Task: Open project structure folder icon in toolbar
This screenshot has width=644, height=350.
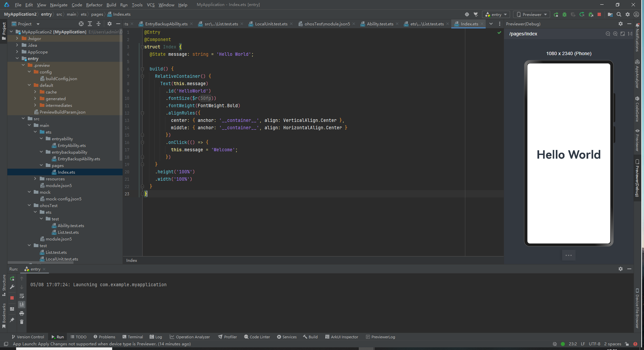Action: point(610,14)
